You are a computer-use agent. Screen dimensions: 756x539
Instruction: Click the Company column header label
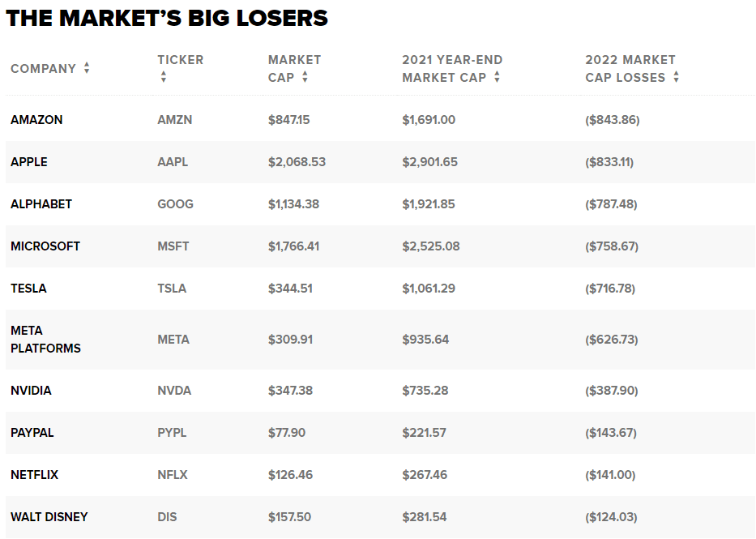click(x=43, y=69)
